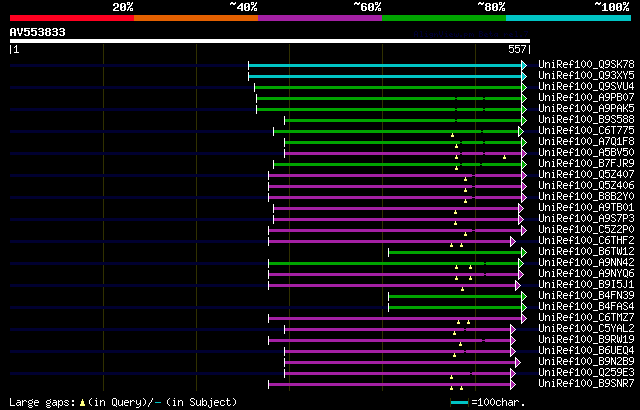This screenshot has width=640, height=410.
Task: Click the AV553833 query name
Action: click(38, 32)
